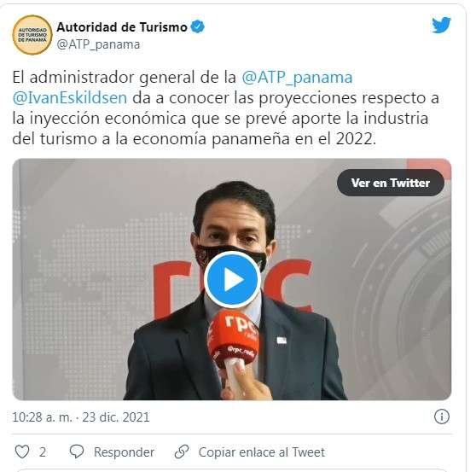Play the embedded tweet video

point(233,280)
